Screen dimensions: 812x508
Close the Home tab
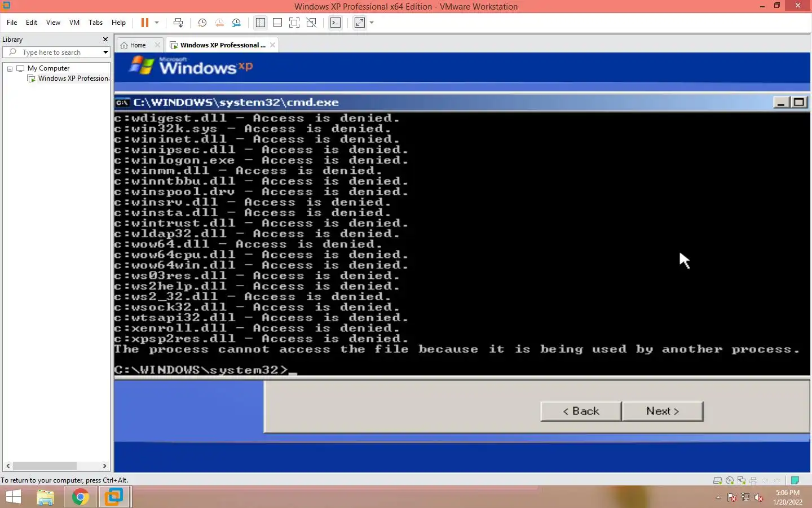(x=157, y=45)
